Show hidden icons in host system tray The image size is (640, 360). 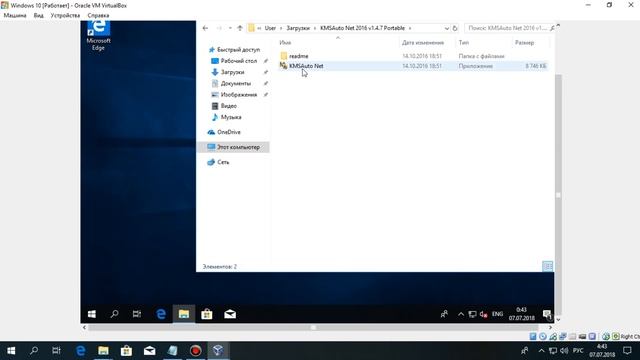click(541, 351)
